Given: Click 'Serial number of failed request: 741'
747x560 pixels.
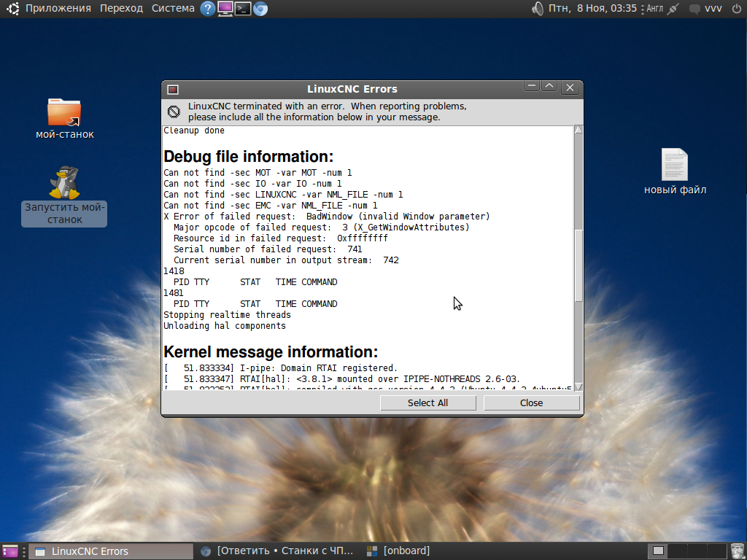Looking at the screenshot, I should [x=268, y=249].
